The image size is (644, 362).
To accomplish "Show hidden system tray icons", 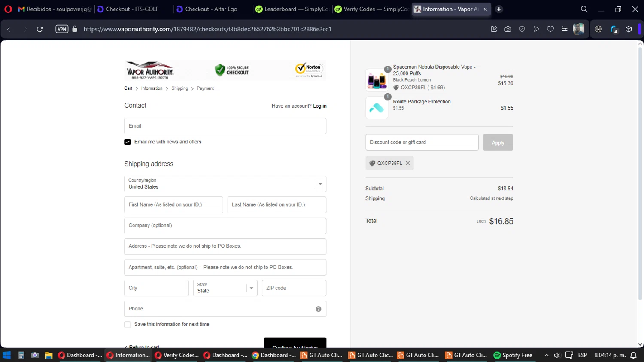I will (547, 355).
